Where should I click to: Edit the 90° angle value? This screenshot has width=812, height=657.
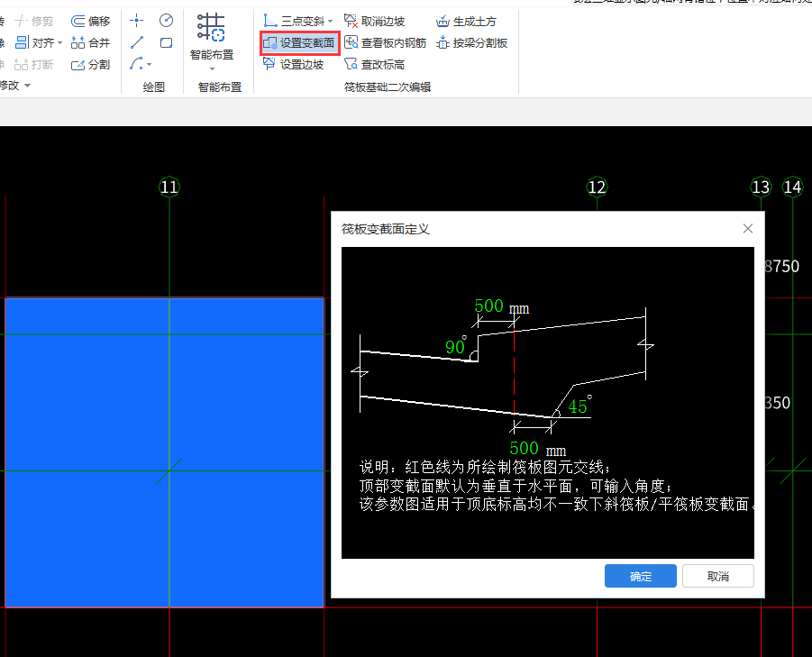tap(455, 347)
